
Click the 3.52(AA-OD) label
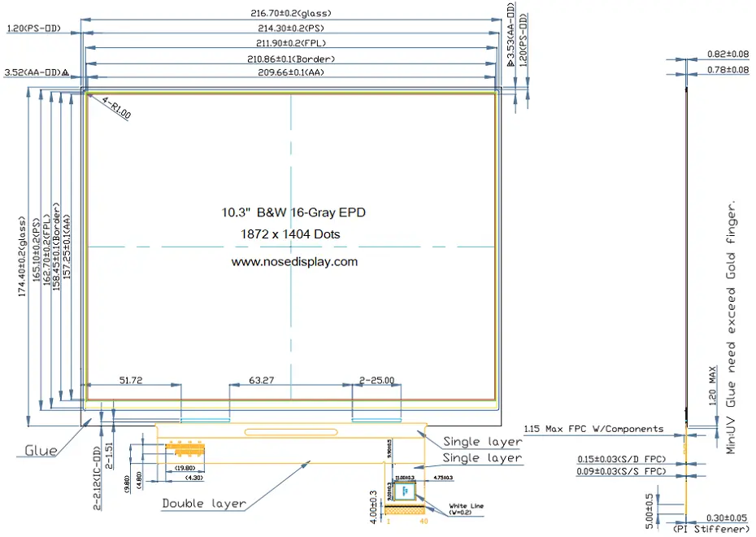(37, 72)
